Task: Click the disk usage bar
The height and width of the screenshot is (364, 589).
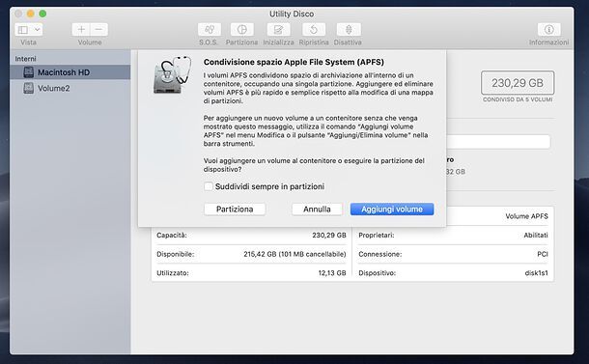Action: tap(497, 142)
